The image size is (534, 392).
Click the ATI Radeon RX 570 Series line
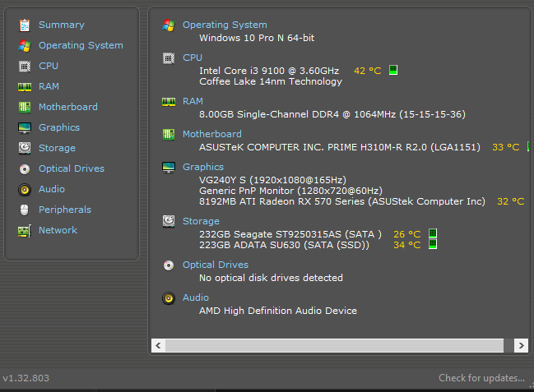(342, 201)
